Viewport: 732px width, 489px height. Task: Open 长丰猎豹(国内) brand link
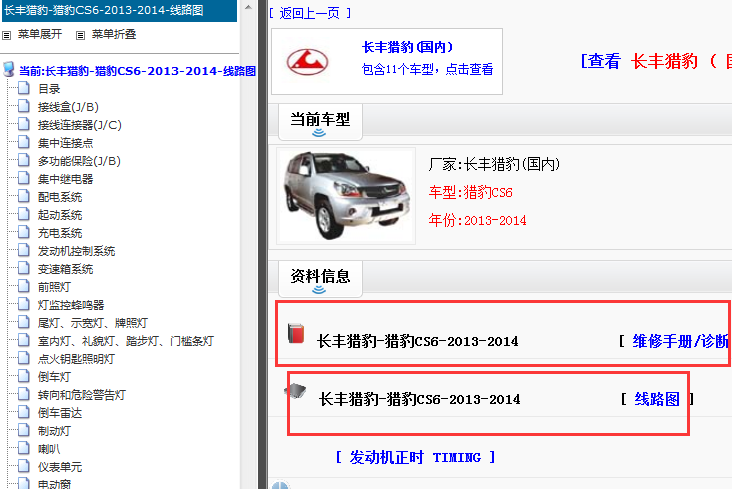point(408,47)
